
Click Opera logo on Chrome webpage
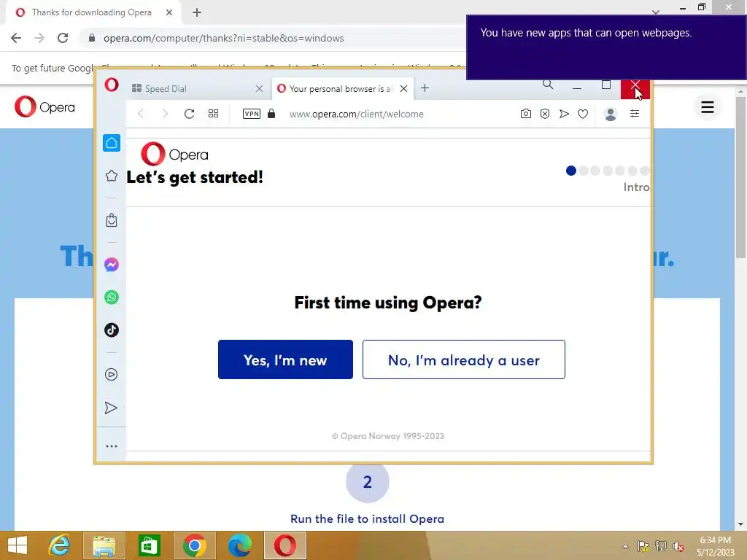tap(44, 106)
